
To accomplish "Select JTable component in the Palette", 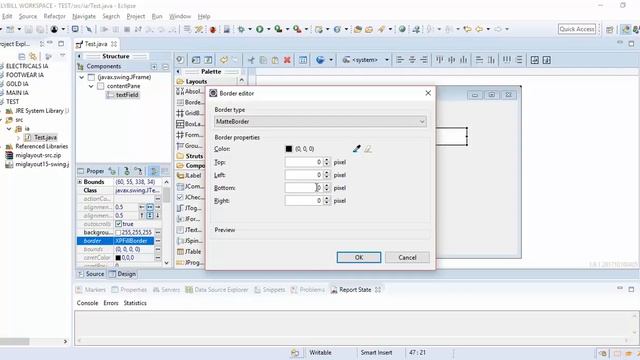I will coord(190,251).
